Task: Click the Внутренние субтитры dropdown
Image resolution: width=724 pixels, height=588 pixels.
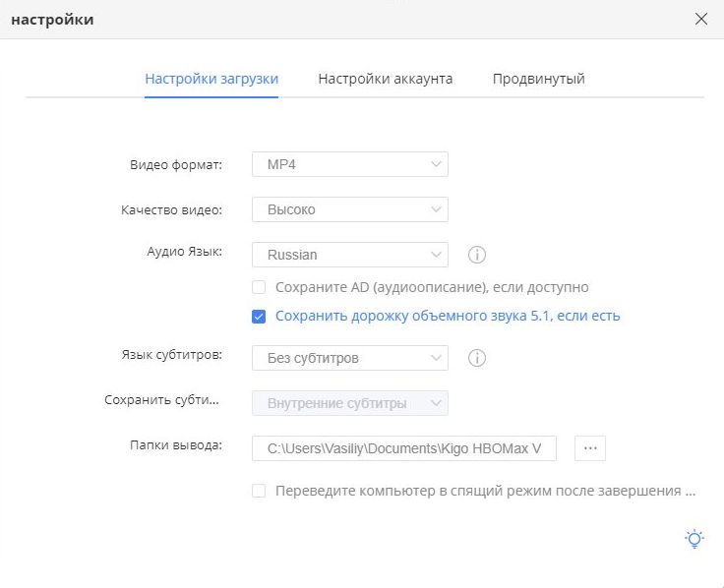Action: coord(350,403)
